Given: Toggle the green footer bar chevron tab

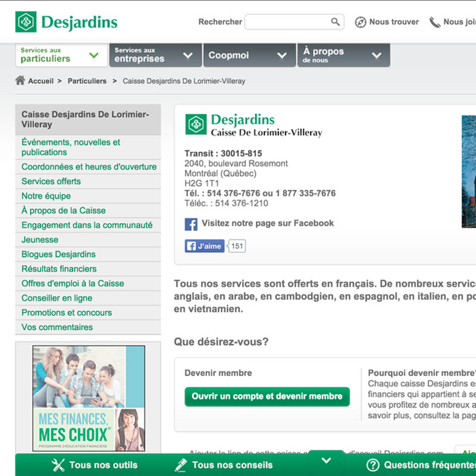Looking at the screenshot, I should [326, 460].
